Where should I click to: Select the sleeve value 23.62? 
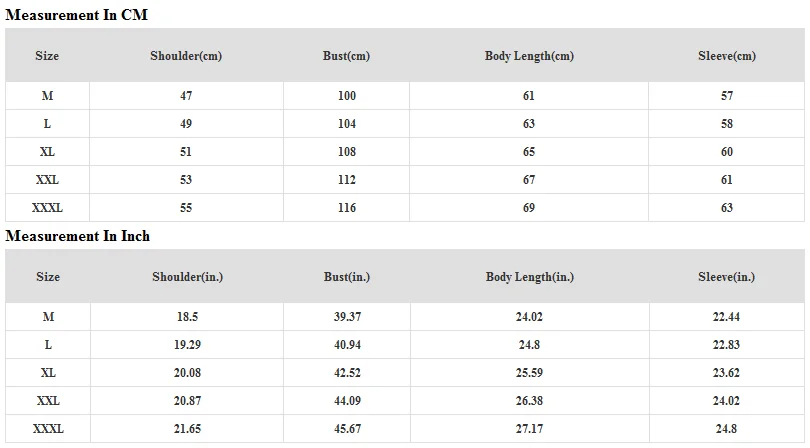(726, 373)
